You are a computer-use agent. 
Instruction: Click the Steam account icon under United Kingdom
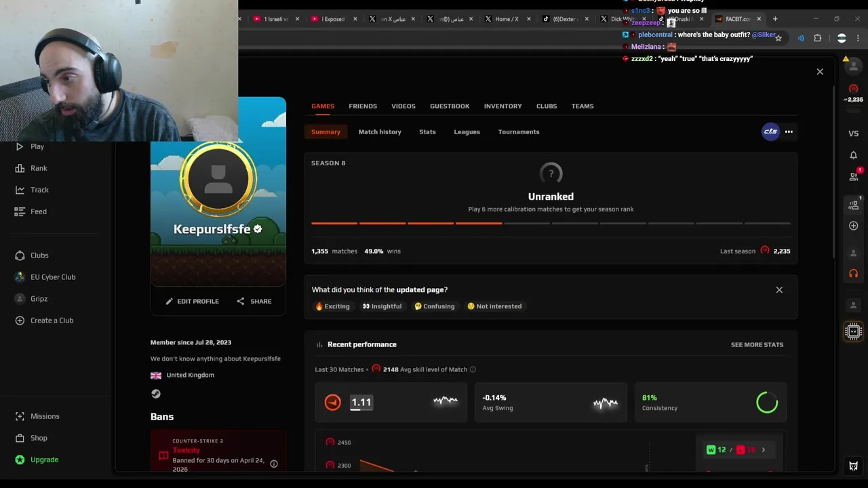(x=156, y=394)
